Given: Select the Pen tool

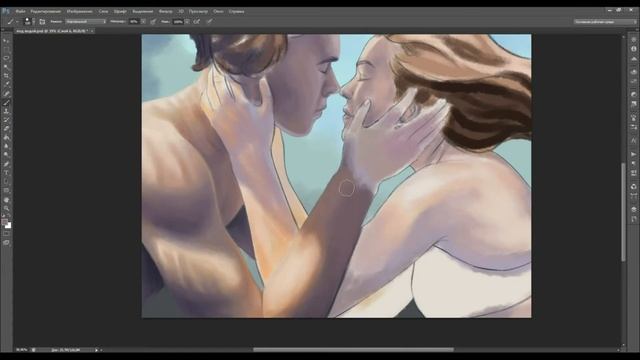Looking at the screenshot, I should point(6,164).
